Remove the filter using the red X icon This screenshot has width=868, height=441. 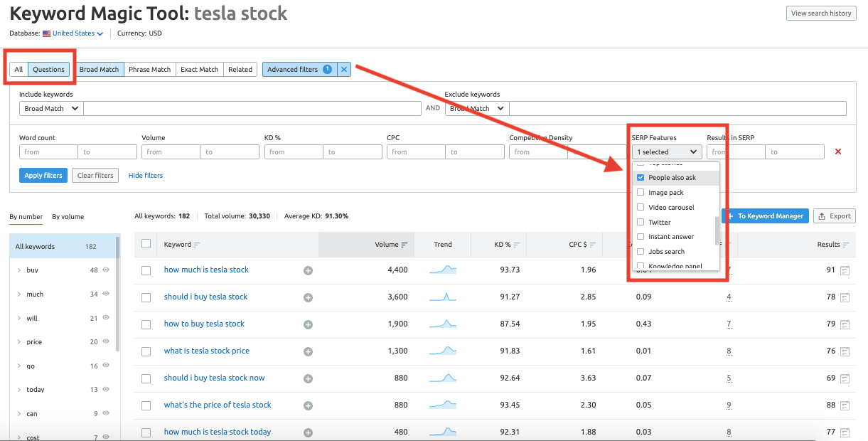pos(837,152)
